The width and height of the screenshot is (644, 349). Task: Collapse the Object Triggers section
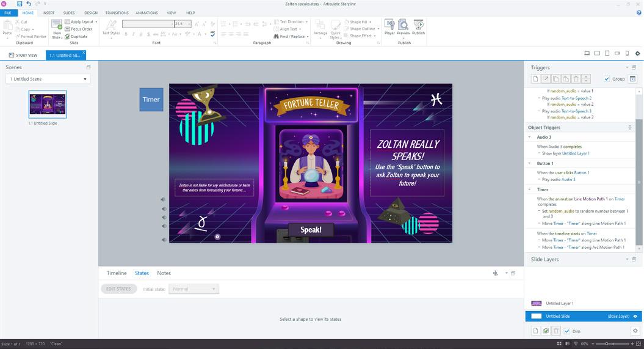[x=630, y=127]
